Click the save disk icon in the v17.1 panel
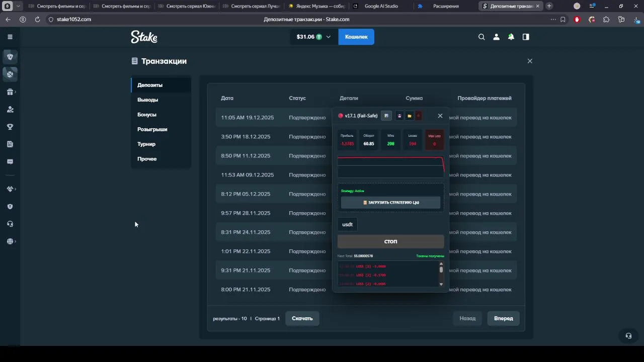The height and width of the screenshot is (362, 644). click(399, 116)
